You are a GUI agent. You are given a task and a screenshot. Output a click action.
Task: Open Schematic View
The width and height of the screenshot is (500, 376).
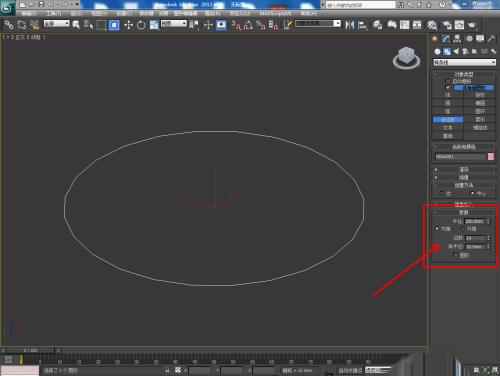417,25
